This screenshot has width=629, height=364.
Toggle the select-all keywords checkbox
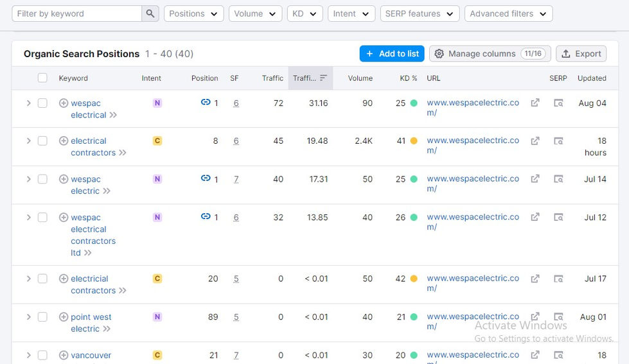pyautogui.click(x=42, y=78)
